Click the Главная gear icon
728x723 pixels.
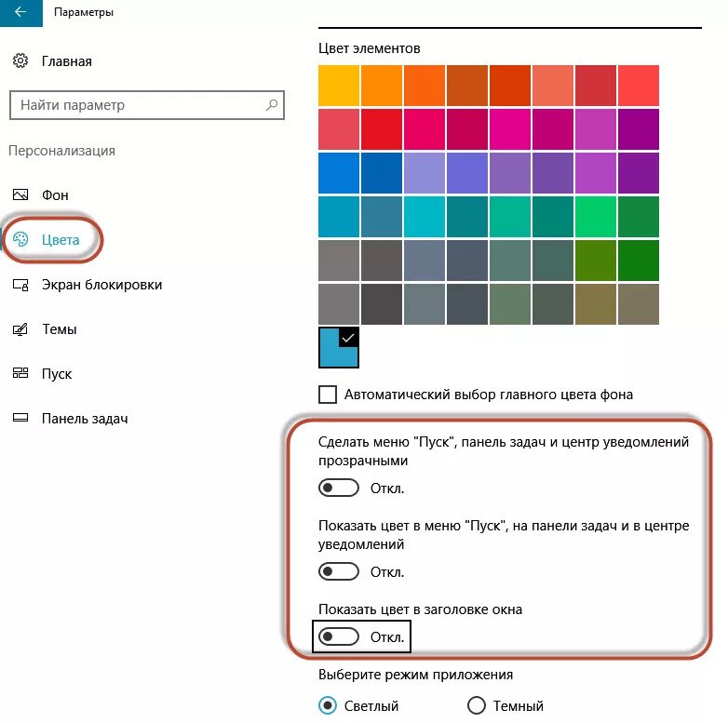click(20, 61)
